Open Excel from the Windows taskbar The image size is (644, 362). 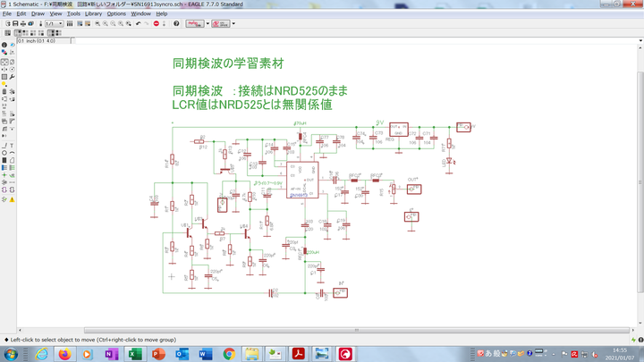134,354
